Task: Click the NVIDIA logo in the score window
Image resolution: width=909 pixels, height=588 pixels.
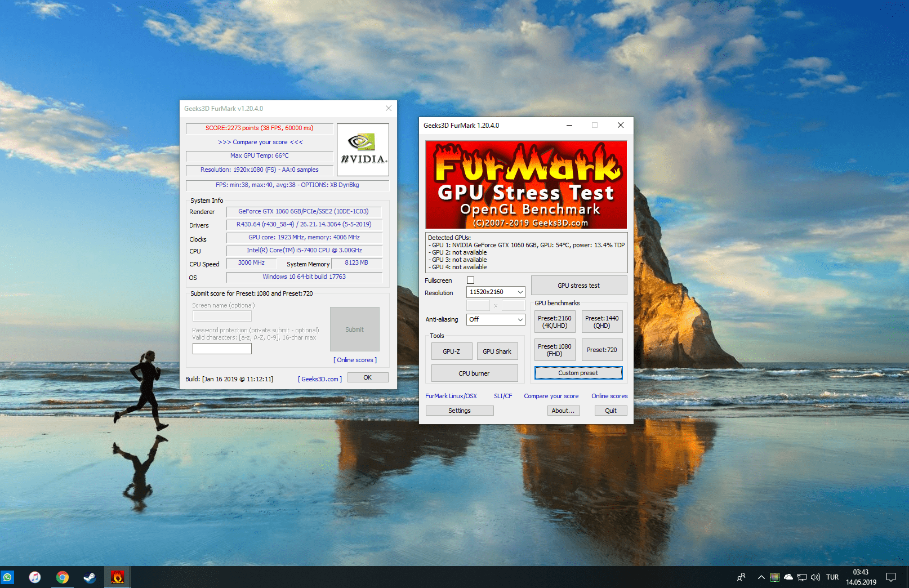Action: 363,150
